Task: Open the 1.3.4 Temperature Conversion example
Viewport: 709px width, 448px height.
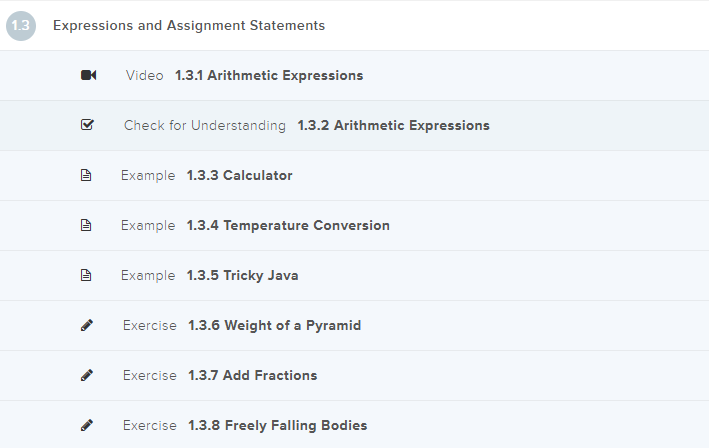Action: (x=288, y=226)
